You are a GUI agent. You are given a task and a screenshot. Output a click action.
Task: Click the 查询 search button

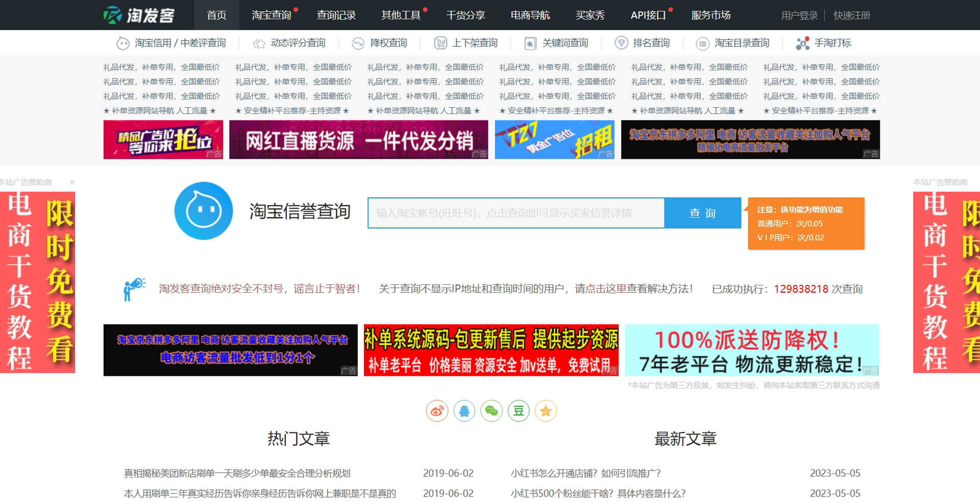click(702, 213)
